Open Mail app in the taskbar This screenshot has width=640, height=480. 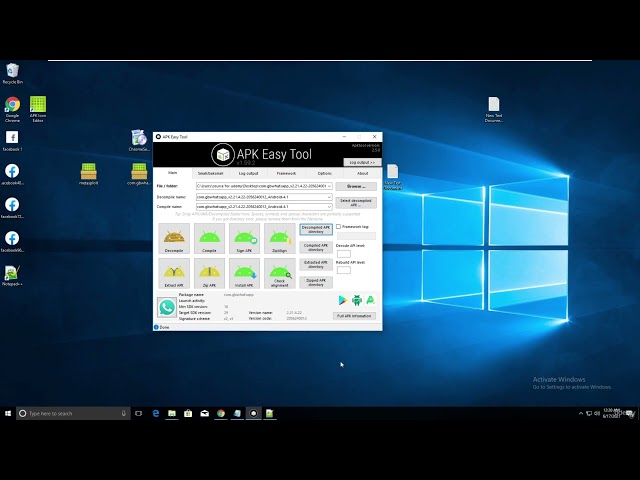coord(204,413)
